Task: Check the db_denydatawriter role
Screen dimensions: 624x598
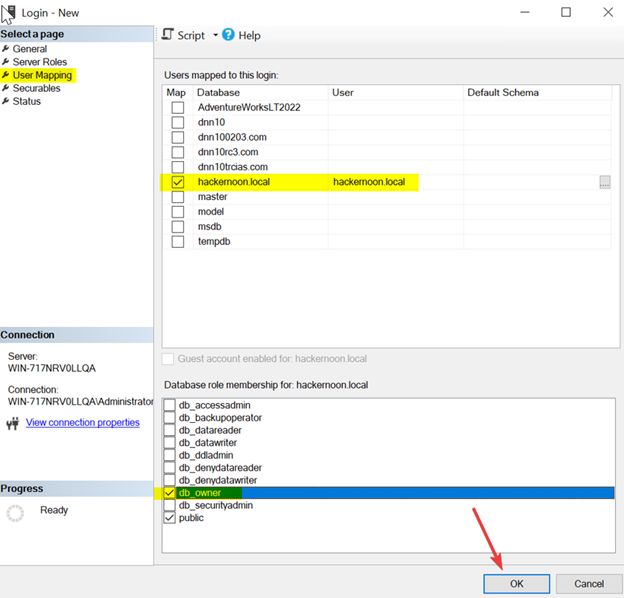Action: click(170, 480)
